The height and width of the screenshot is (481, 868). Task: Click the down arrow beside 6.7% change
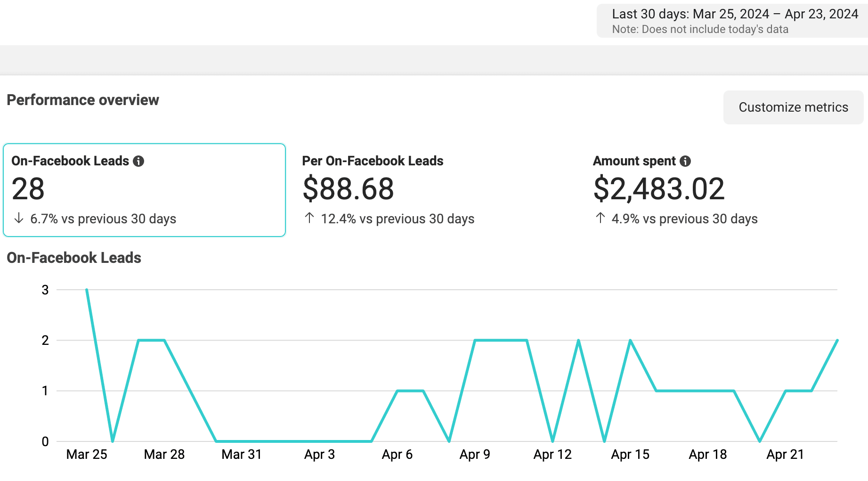pyautogui.click(x=19, y=218)
